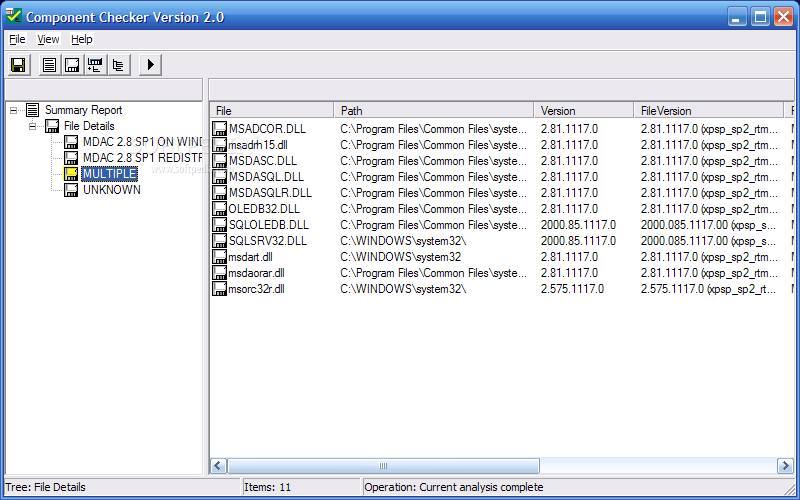Click the msorc32r.dll file icon
800x500 pixels.
click(x=219, y=289)
